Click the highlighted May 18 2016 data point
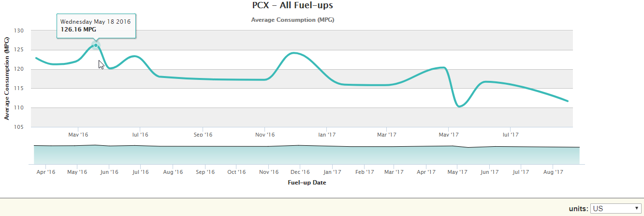The image size is (644, 216). point(96,46)
